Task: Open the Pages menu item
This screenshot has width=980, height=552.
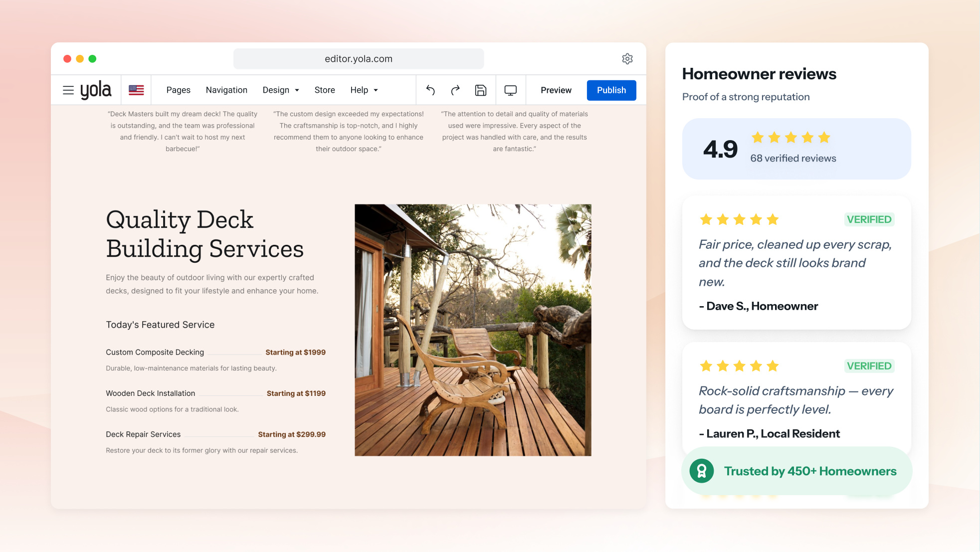Action: pos(178,90)
